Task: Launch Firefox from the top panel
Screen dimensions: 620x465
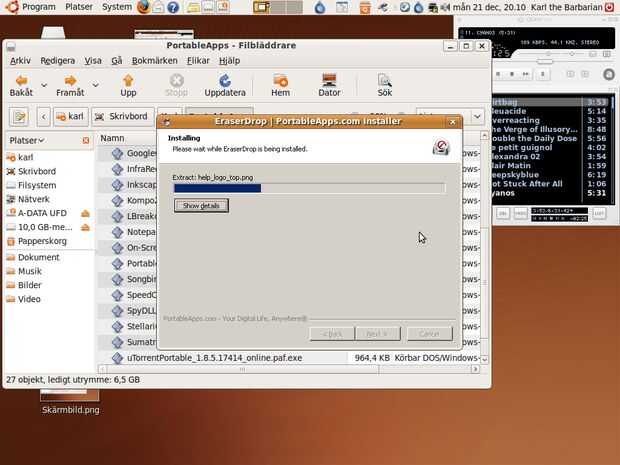Action: pyautogui.click(x=144, y=7)
